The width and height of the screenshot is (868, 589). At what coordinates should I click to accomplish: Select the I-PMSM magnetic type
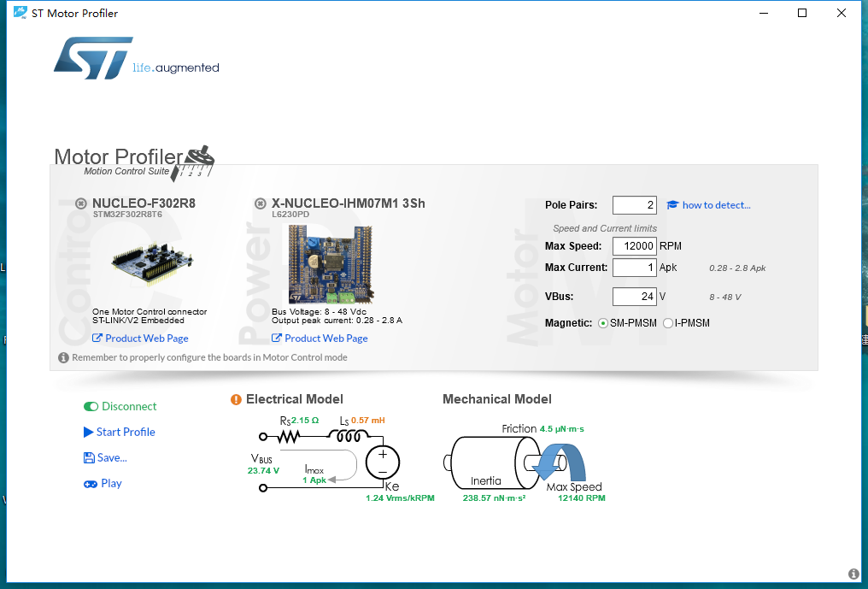pyautogui.click(x=667, y=323)
